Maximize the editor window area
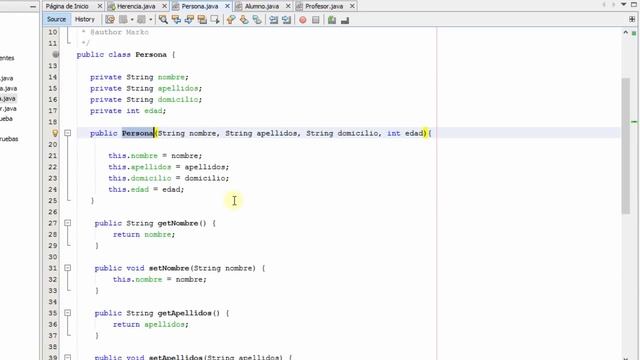 point(633,4)
